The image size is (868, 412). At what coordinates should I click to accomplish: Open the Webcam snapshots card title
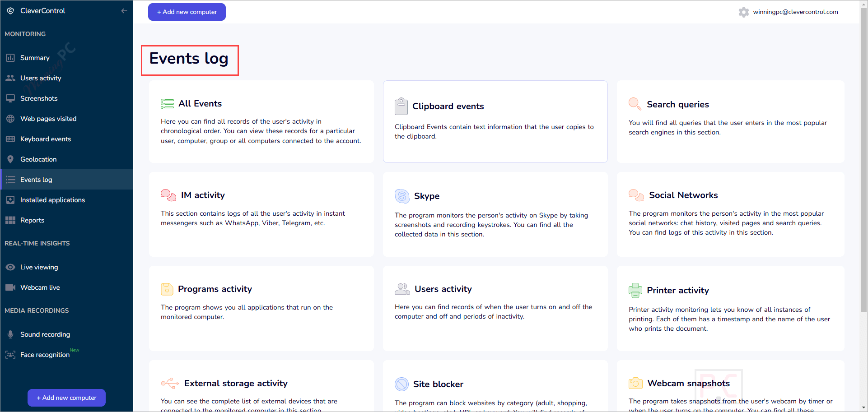tap(689, 383)
